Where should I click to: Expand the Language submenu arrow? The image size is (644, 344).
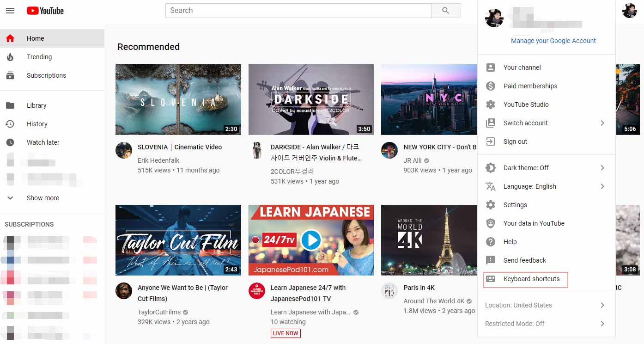click(x=602, y=186)
